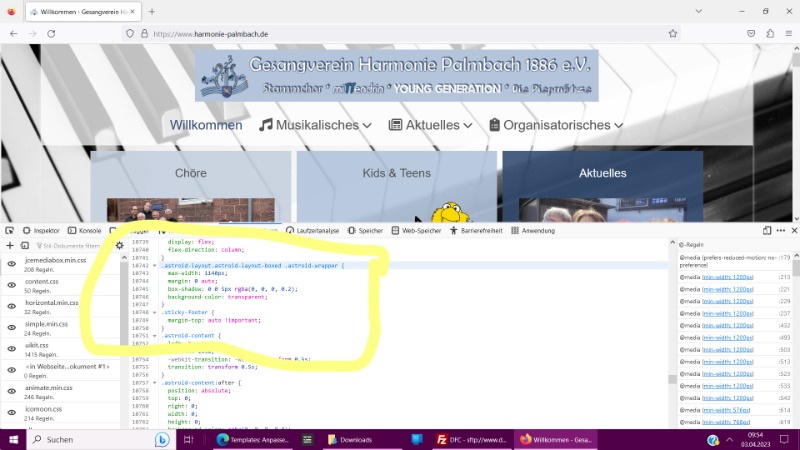Open the Kids & Teens card

396,173
